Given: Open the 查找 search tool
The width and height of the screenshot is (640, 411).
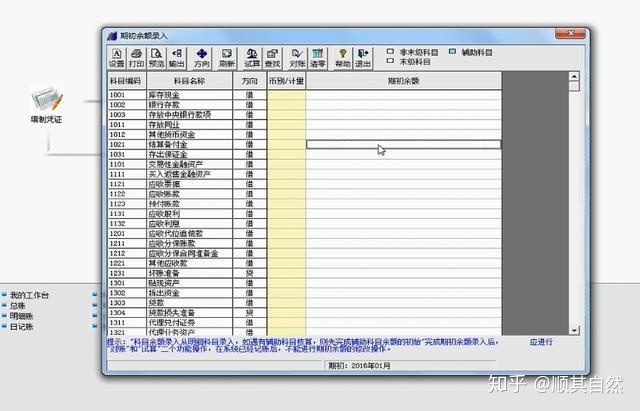Looking at the screenshot, I should click(272, 58).
